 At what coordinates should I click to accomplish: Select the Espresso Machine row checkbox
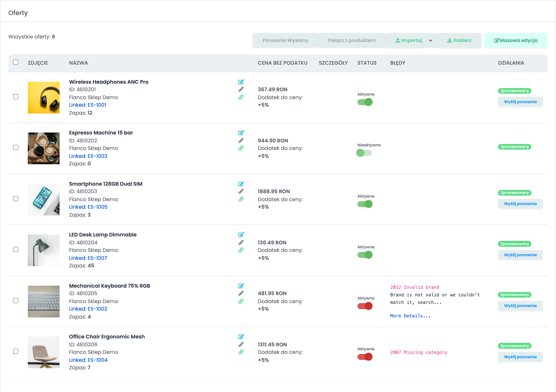click(x=16, y=147)
